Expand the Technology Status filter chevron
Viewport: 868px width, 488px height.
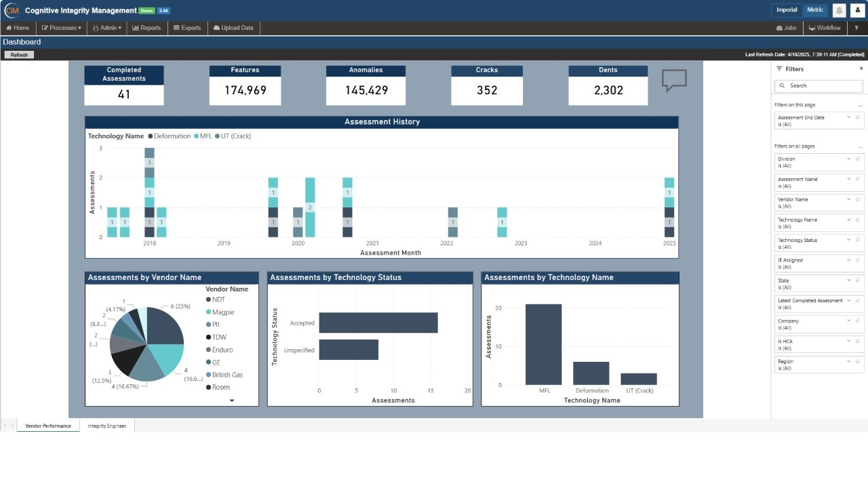click(849, 240)
